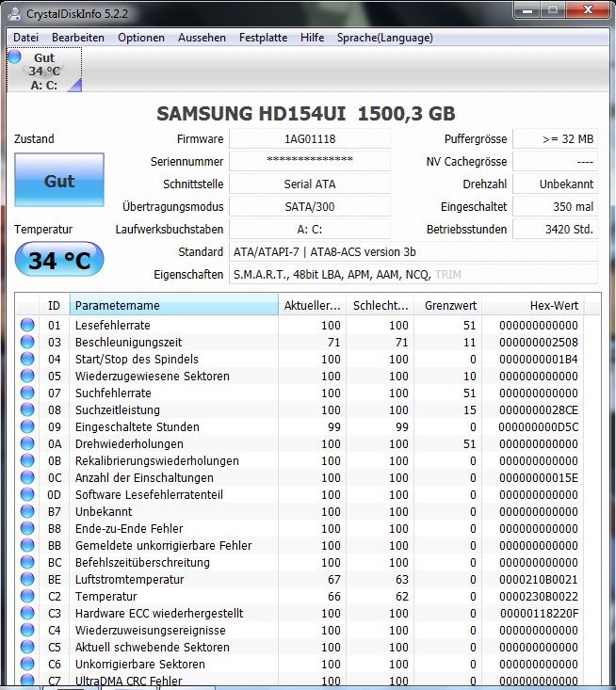This screenshot has width=616, height=690.
Task: Click status orb for Software Lesefehlerratenteil
Action: [x=27, y=494]
